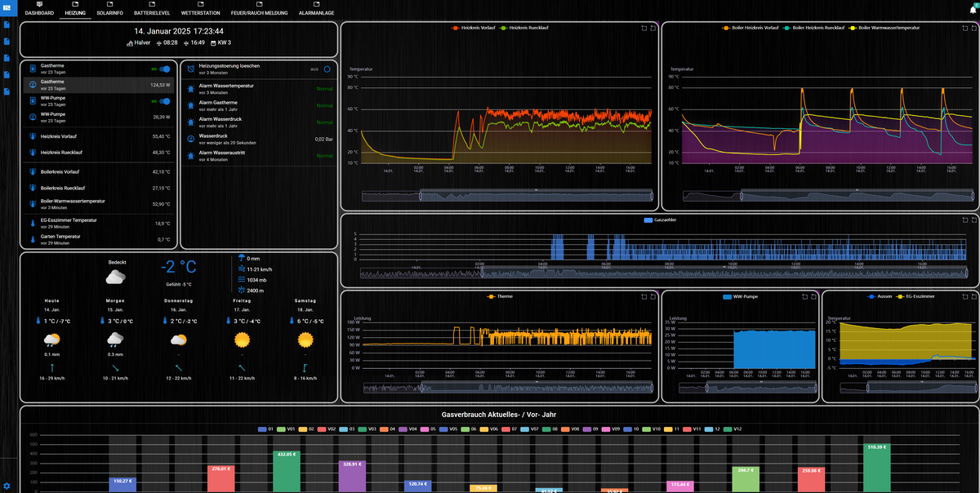Click the 510.39 € bar label
This screenshot has height=493, width=980.
(x=876, y=447)
